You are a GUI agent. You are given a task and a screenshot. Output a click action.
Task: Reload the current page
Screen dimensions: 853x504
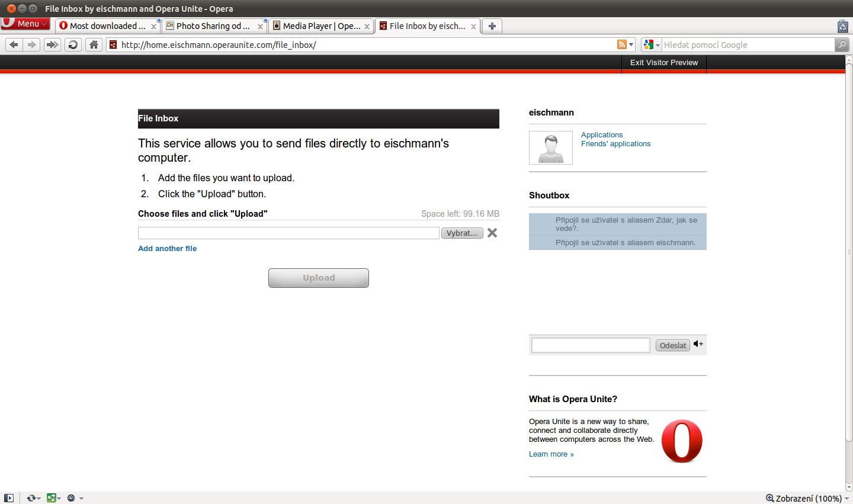[x=73, y=44]
